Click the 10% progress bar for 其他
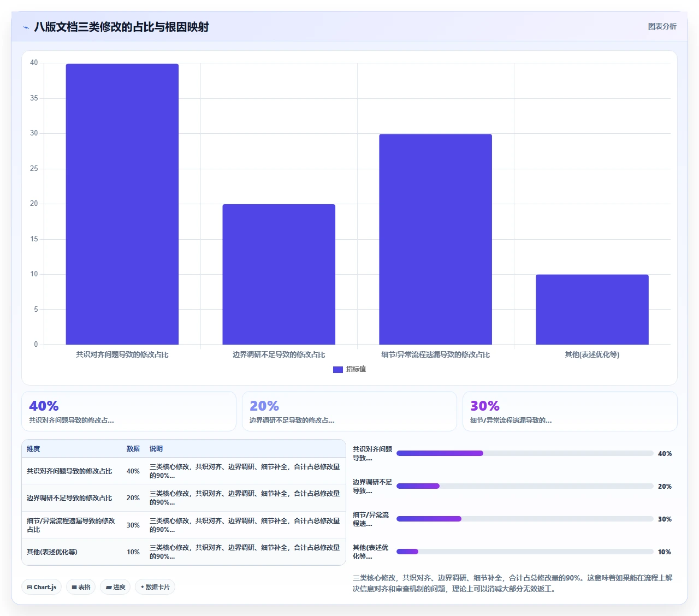Image resolution: width=699 pixels, height=616 pixels. (525, 552)
